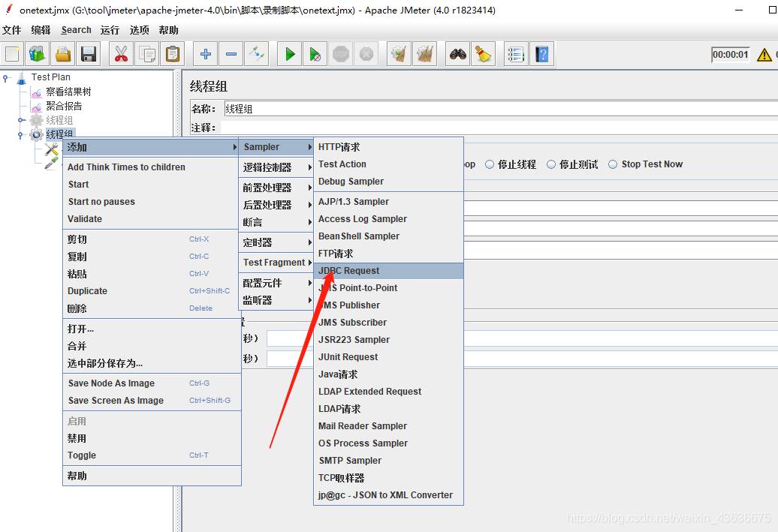
Task: Choose HTTP请求 sampler
Action: coord(388,147)
